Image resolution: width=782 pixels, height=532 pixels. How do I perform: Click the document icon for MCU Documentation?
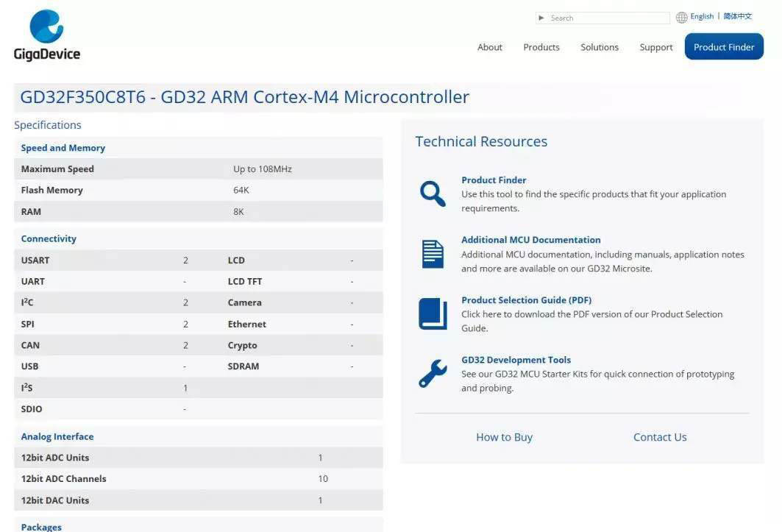point(433,254)
